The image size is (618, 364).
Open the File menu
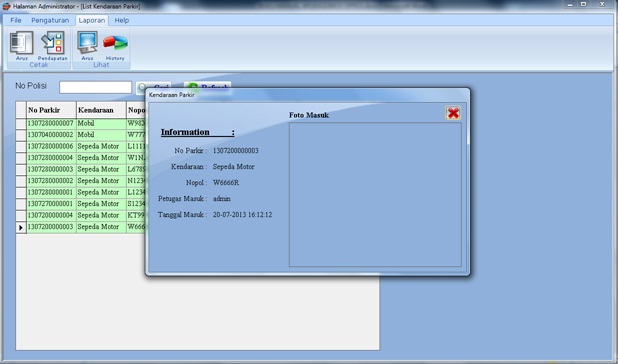pos(16,20)
